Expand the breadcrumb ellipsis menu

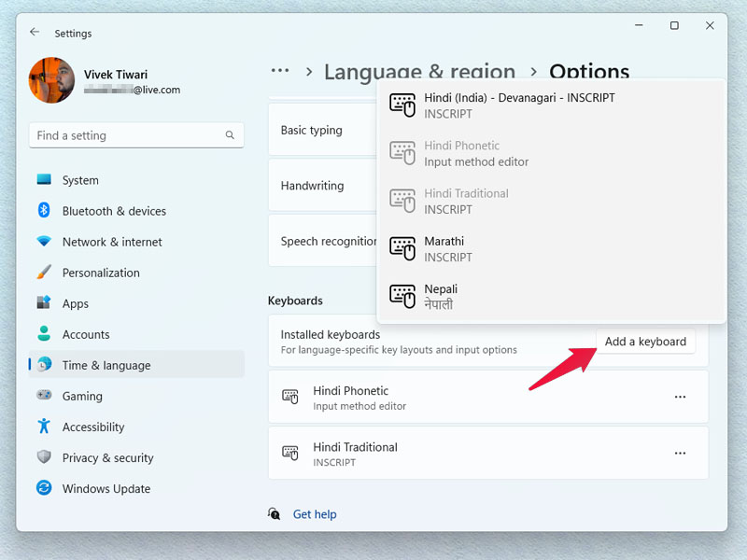click(279, 71)
